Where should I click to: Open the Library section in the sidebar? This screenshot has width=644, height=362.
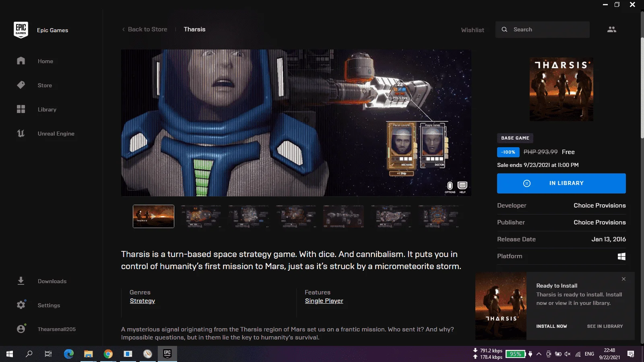pos(47,109)
